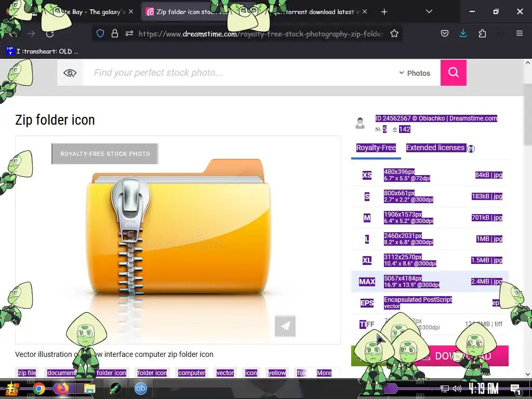Click the Start button on taskbar

click(x=12, y=389)
